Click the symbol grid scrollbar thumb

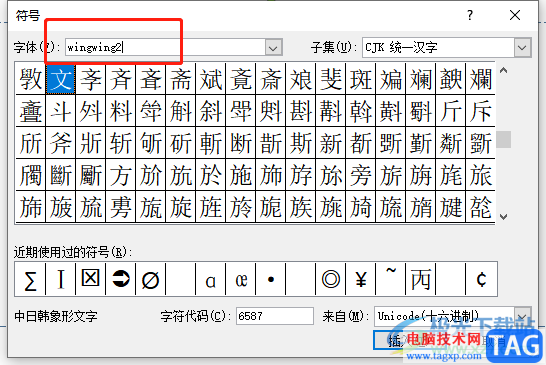504,139
